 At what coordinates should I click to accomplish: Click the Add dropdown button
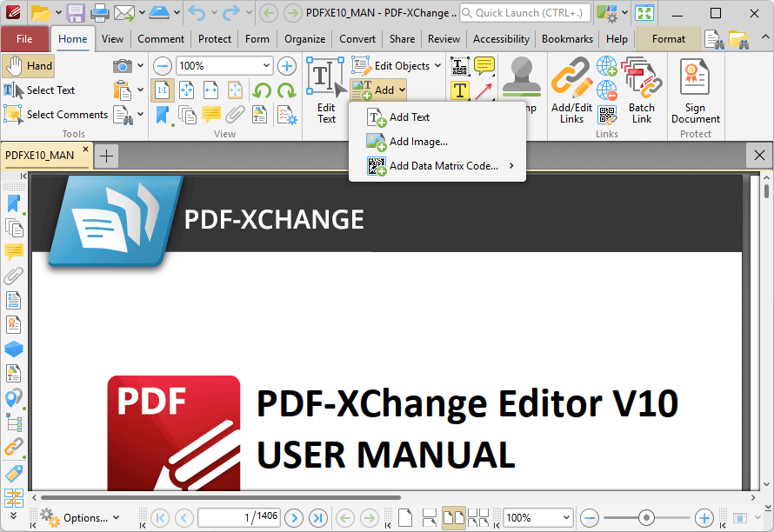pos(378,90)
